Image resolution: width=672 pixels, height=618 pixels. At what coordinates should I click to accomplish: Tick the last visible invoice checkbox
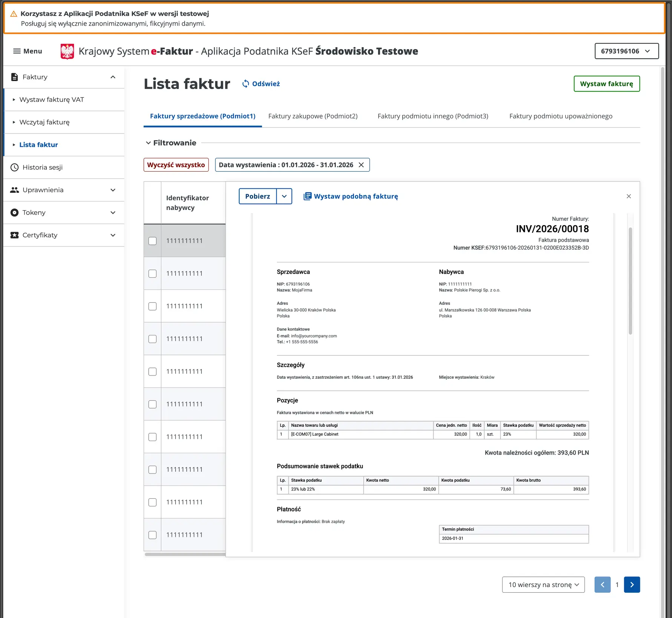click(x=152, y=535)
